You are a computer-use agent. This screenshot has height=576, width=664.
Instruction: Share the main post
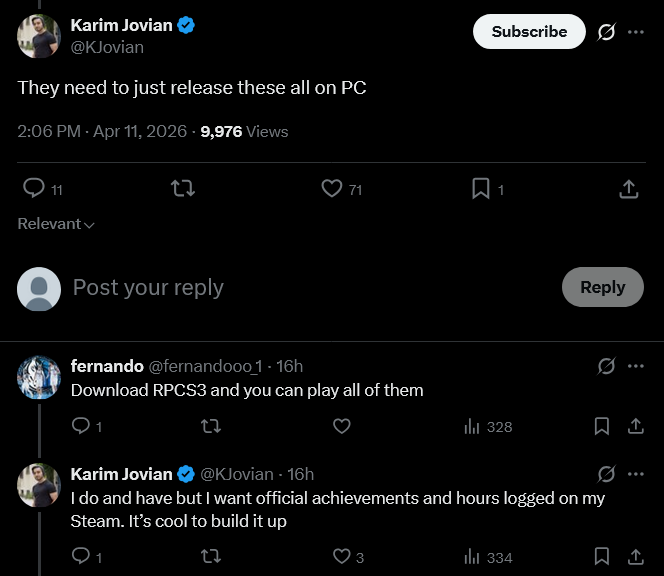[628, 188]
